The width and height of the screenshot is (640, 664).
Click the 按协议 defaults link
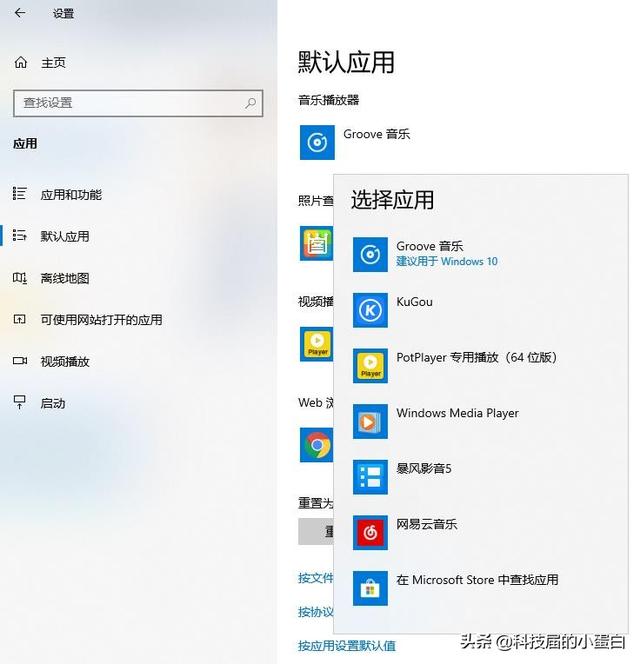(316, 612)
